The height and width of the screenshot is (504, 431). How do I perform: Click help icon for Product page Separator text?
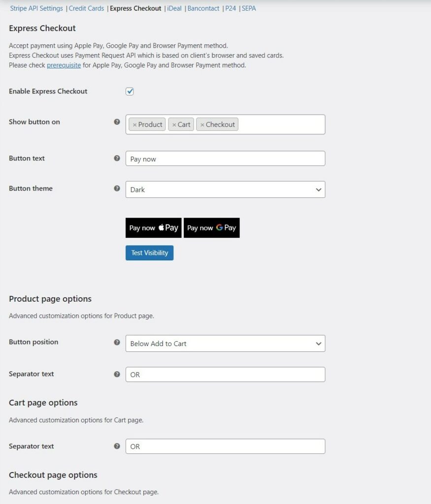pyautogui.click(x=117, y=374)
